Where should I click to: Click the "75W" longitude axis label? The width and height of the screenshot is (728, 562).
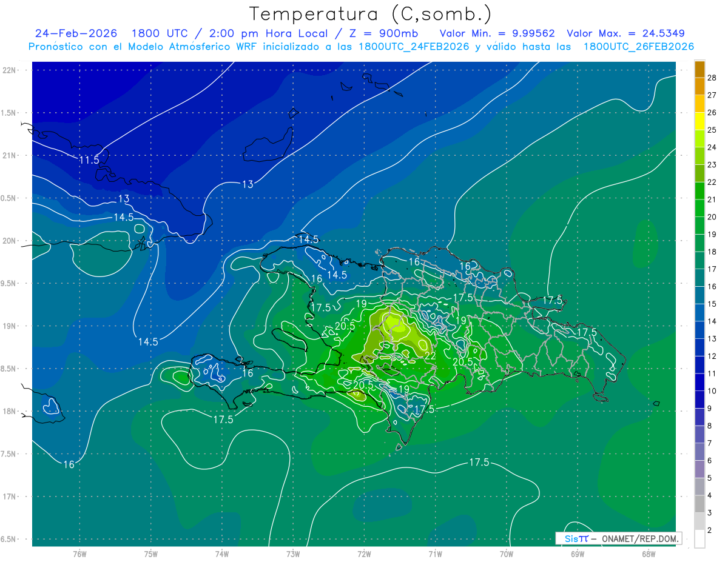pos(150,554)
